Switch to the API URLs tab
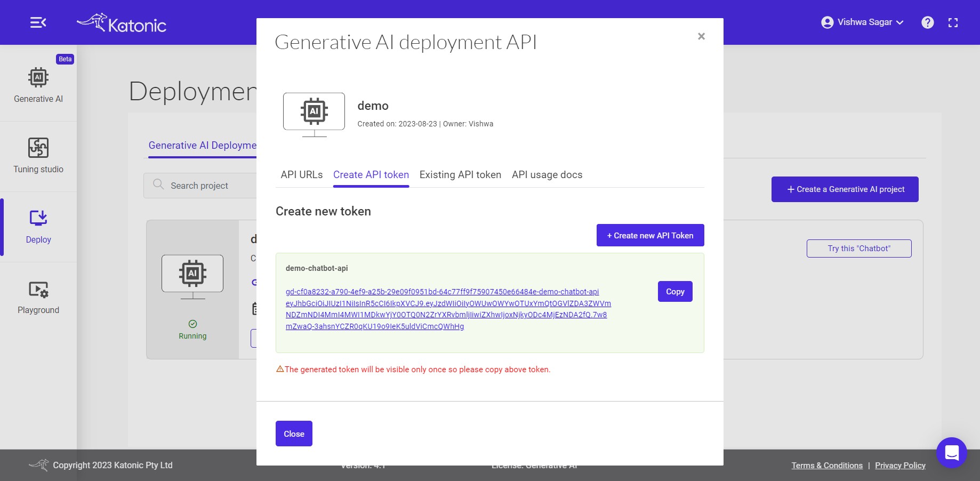This screenshot has height=481, width=980. point(302,175)
